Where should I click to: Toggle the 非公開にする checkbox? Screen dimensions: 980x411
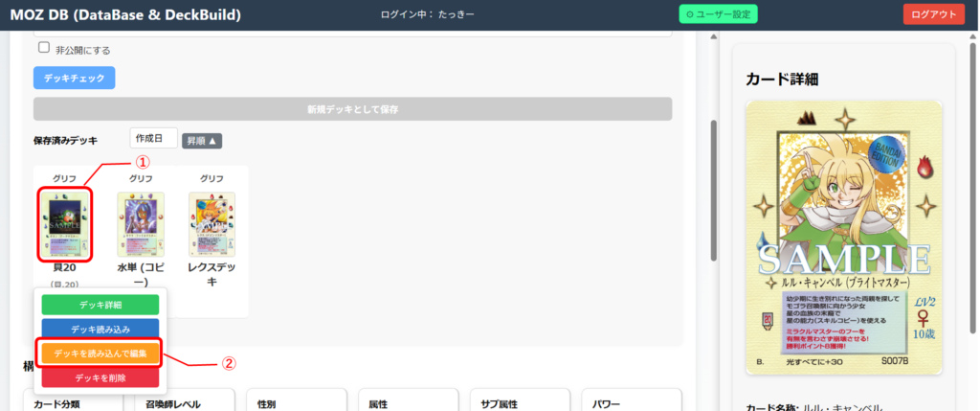[43, 48]
